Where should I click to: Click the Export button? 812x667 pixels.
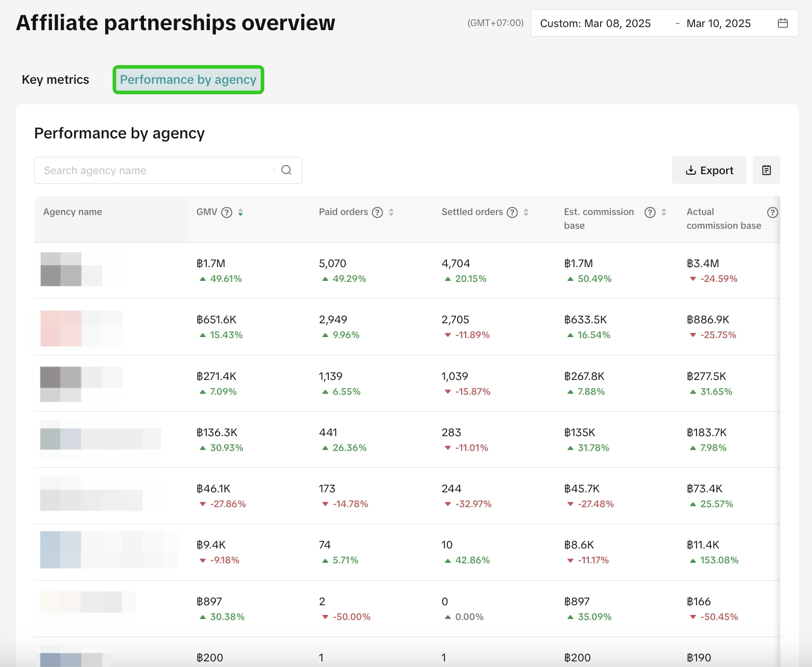click(x=709, y=170)
